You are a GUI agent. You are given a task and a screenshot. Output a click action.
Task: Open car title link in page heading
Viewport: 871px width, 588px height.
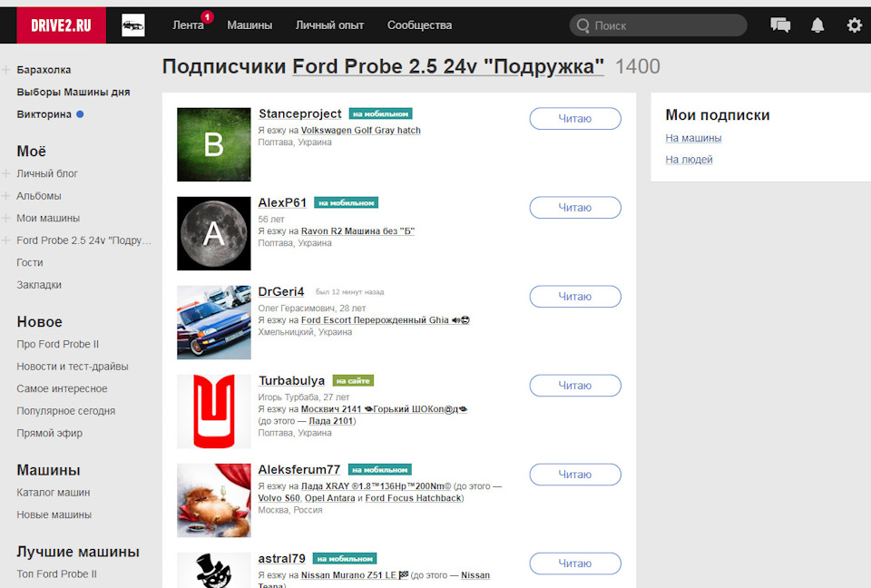(x=447, y=66)
